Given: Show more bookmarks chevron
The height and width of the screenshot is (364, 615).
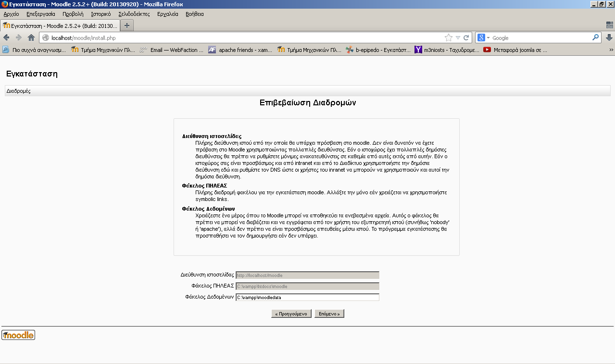Looking at the screenshot, I should pos(611,50).
